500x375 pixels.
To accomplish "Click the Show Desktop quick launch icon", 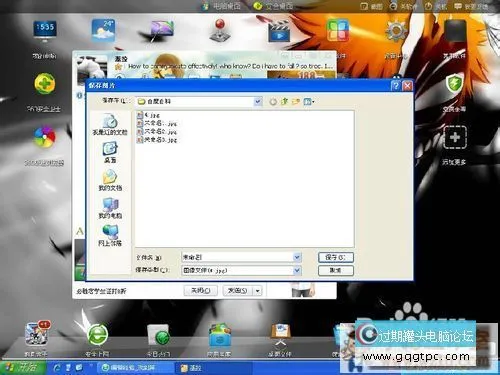I will click(x=79, y=368).
